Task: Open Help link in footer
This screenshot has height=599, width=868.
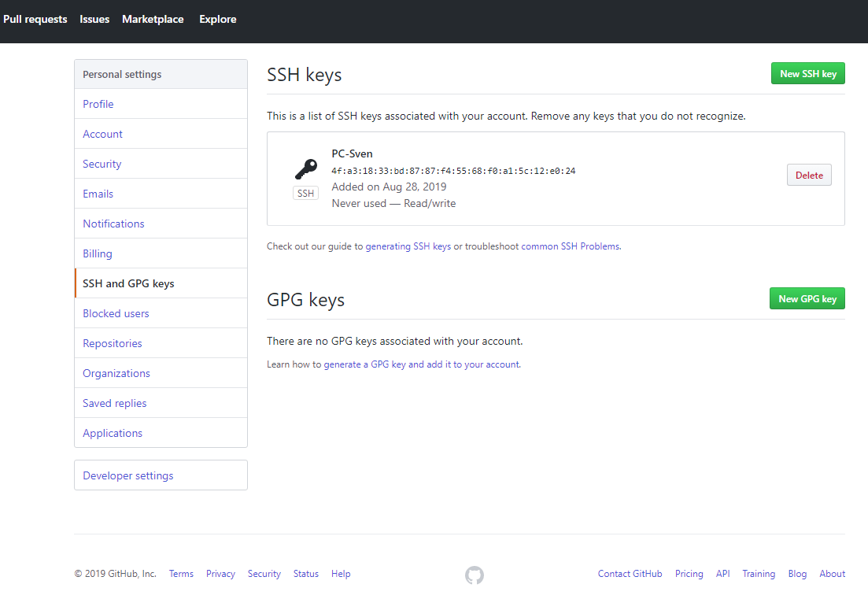Action: click(341, 574)
